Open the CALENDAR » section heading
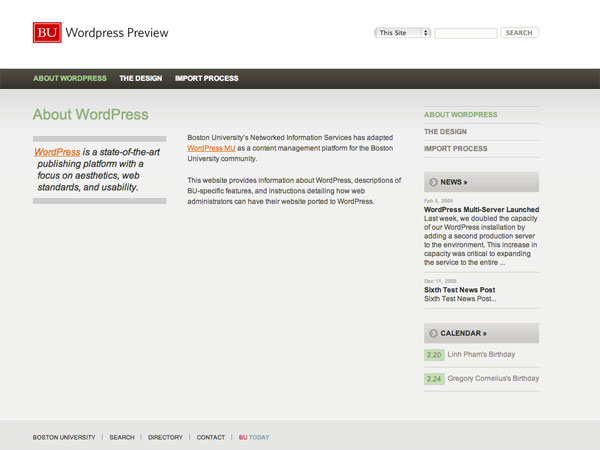Image resolution: width=600 pixels, height=450 pixels. point(463,333)
